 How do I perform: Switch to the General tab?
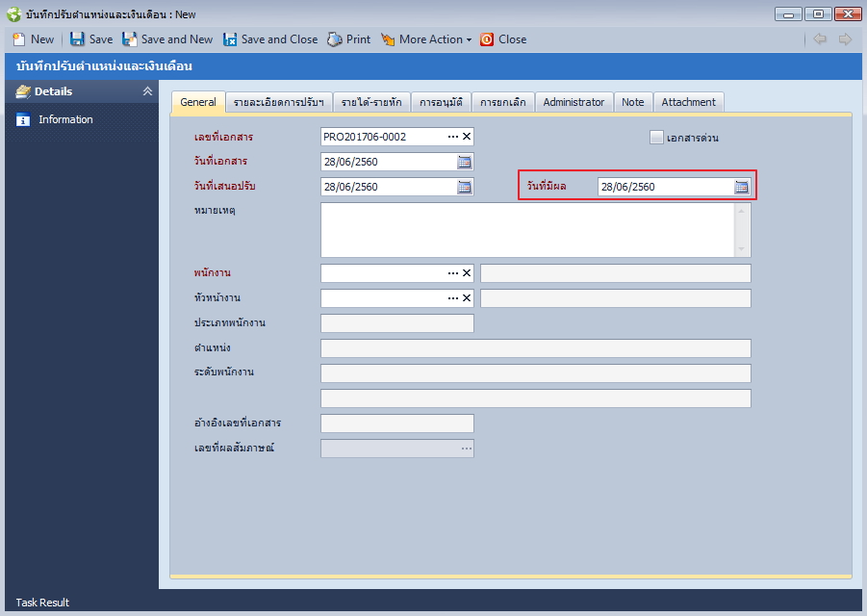[198, 102]
